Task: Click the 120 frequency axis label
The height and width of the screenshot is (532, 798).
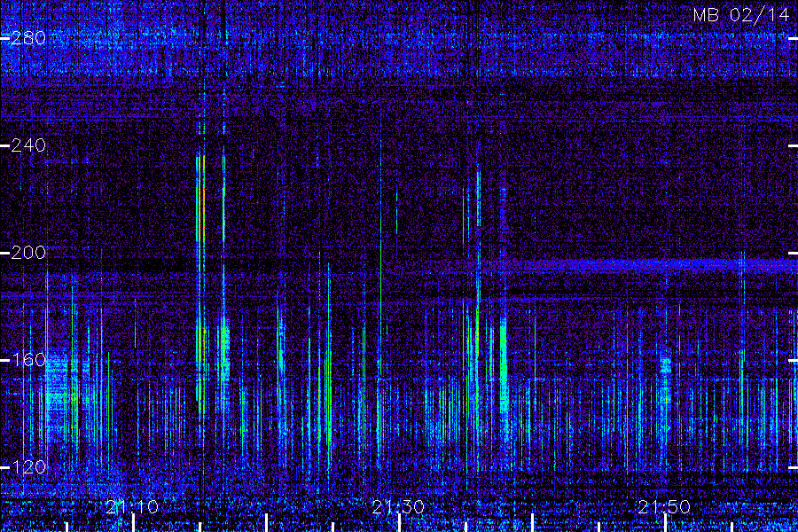Action: click(28, 467)
